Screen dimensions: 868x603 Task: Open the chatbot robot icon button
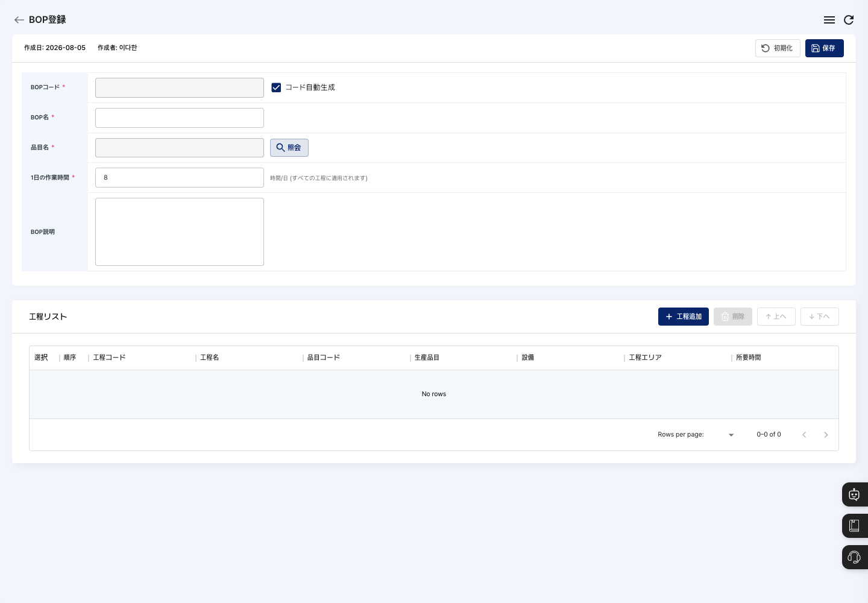click(854, 494)
